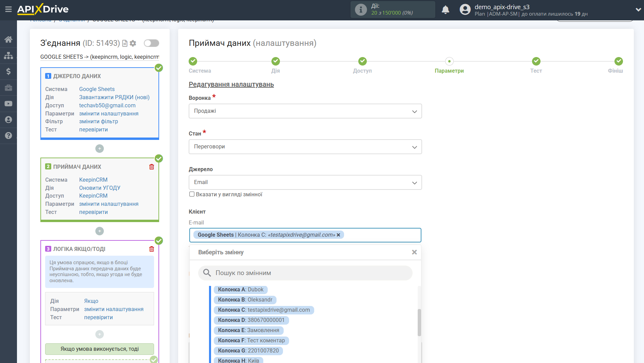Open the video tutorials sidebar icon
This screenshot has height=363, width=644.
pos(8,104)
